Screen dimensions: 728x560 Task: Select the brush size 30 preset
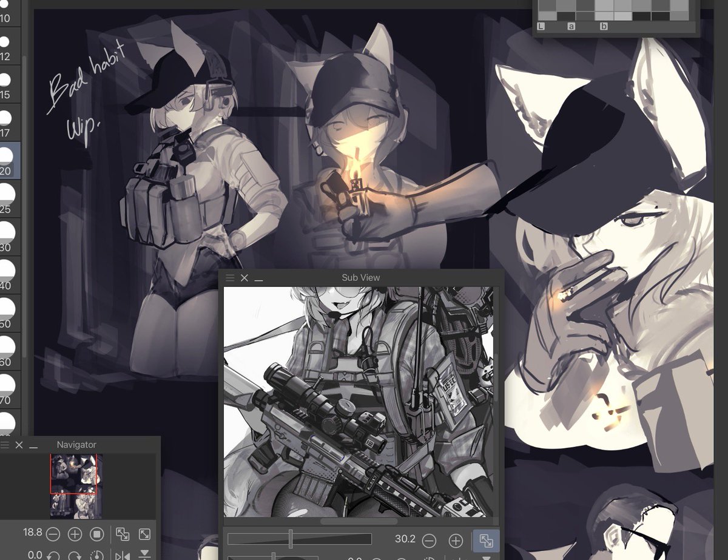pos(9,237)
